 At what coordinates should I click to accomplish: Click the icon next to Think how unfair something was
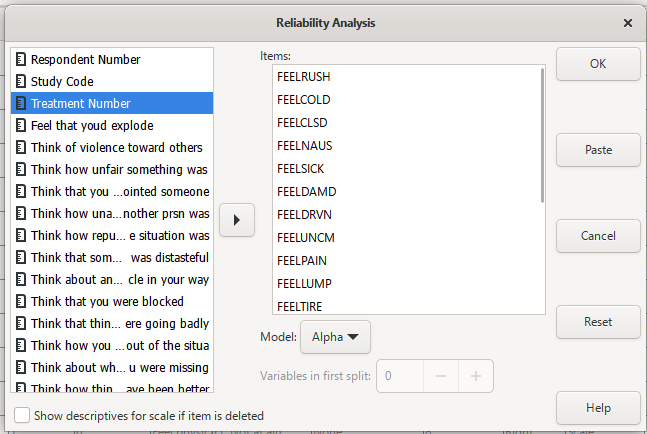21,169
